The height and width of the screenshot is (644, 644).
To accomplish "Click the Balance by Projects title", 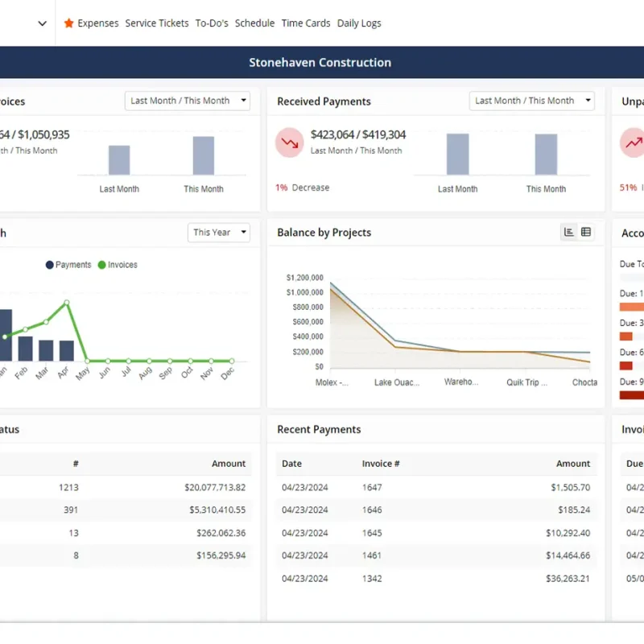I will (x=324, y=233).
